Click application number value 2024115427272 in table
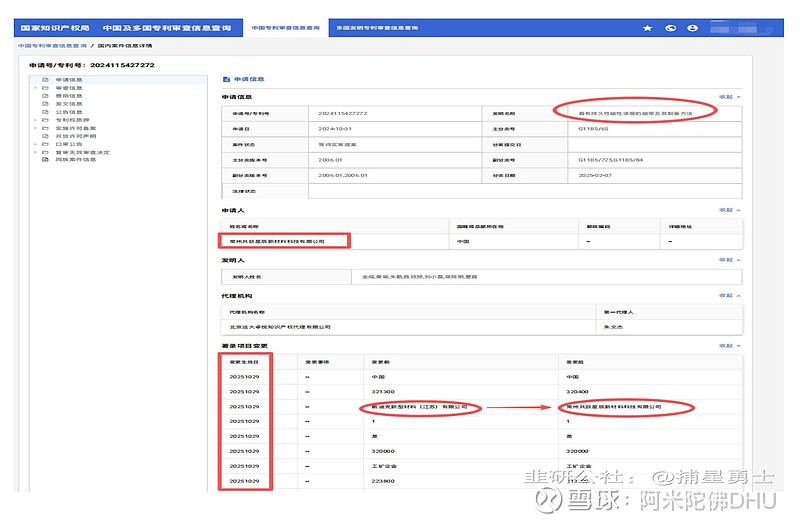The width and height of the screenshot is (800, 525). pyautogui.click(x=342, y=113)
